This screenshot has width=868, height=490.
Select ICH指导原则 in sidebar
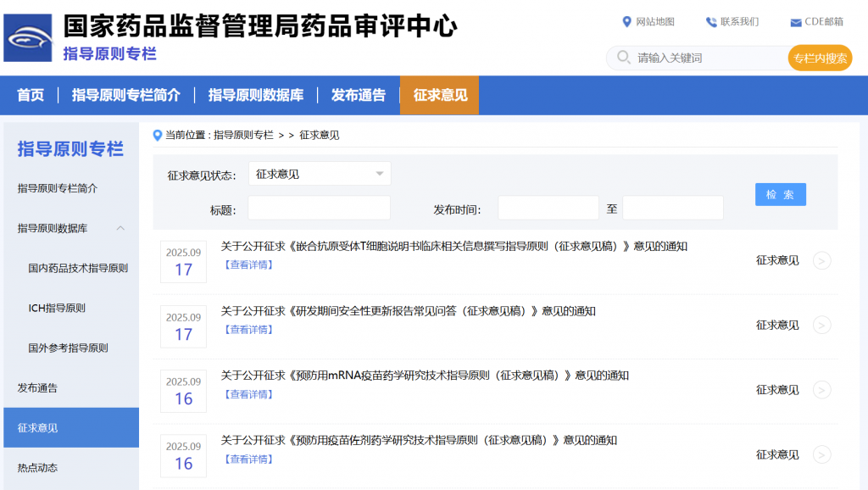pyautogui.click(x=57, y=308)
